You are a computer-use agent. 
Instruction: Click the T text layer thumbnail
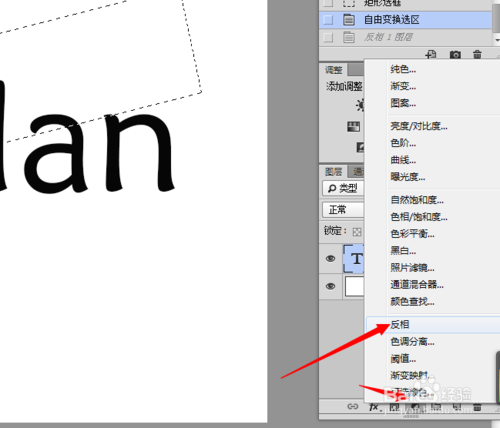354,258
